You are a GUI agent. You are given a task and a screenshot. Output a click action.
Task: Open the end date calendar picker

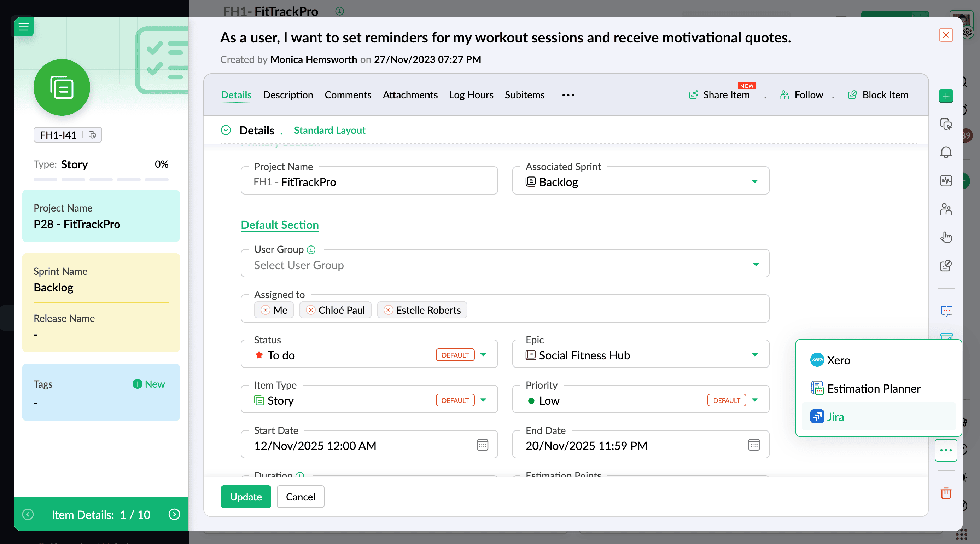click(x=754, y=445)
